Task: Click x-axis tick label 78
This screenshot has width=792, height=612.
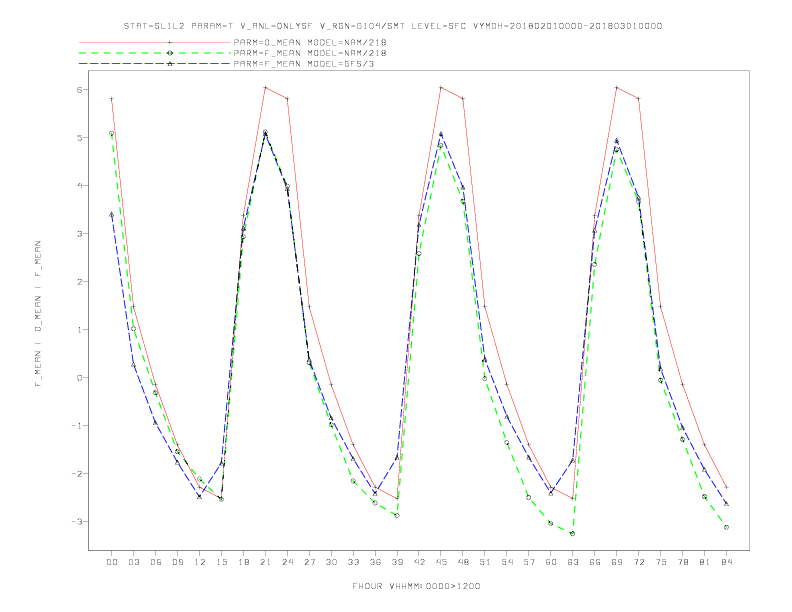Action: tap(683, 562)
